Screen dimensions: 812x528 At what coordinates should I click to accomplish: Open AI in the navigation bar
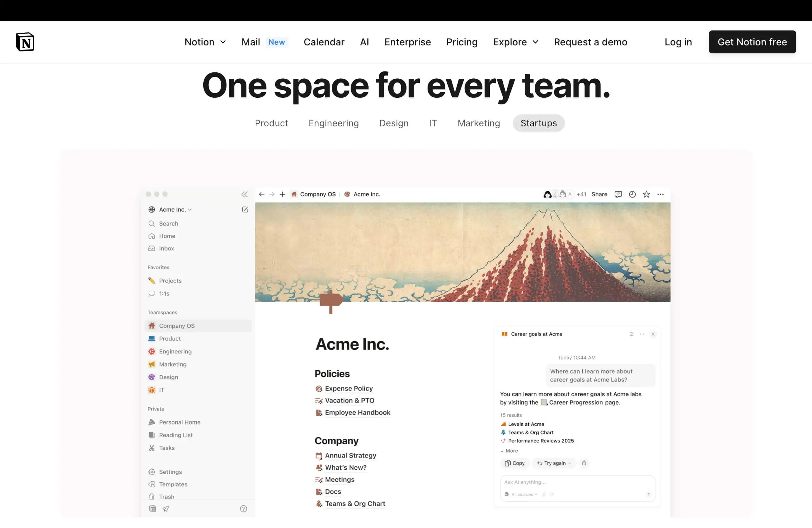[x=364, y=42]
